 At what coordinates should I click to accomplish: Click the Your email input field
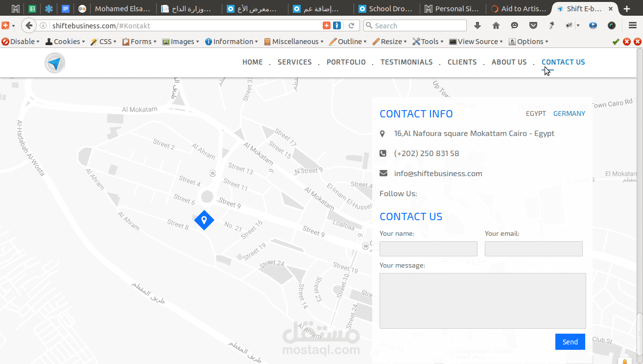pos(534,249)
